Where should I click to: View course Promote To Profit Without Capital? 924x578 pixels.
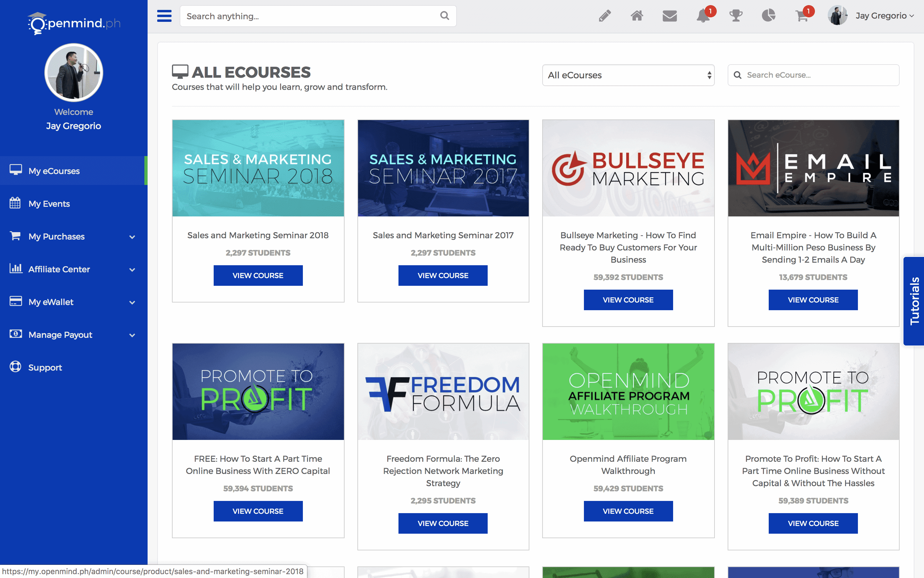click(813, 523)
